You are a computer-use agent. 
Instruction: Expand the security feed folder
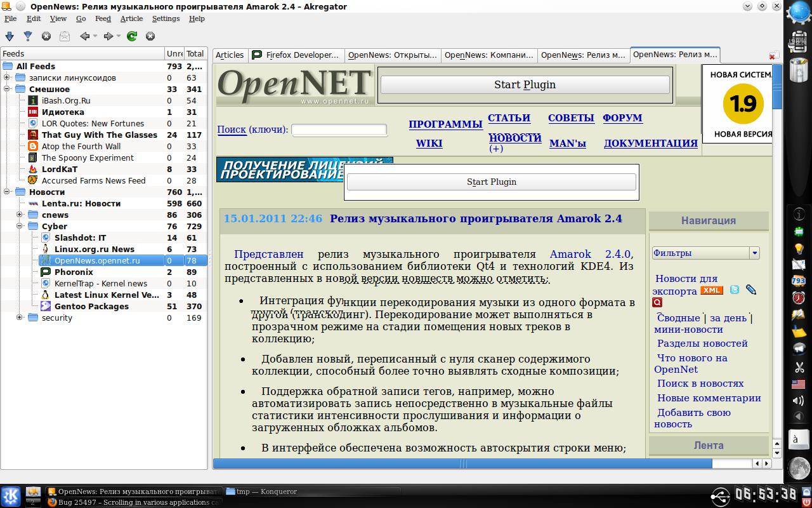pos(20,317)
